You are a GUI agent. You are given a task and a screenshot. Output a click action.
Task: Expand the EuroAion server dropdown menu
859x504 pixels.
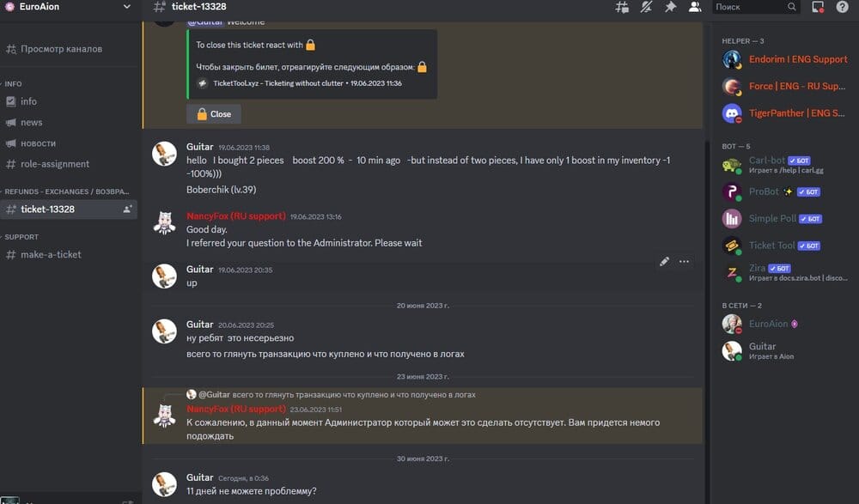127,7
